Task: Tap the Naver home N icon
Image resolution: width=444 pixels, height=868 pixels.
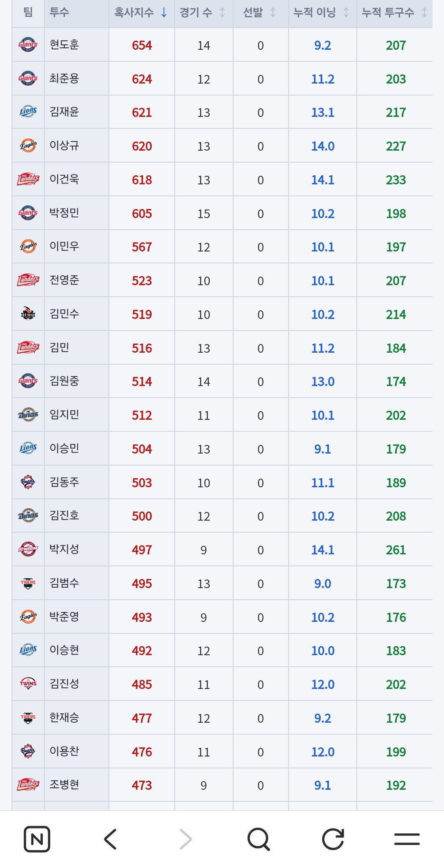Action: pos(37,839)
